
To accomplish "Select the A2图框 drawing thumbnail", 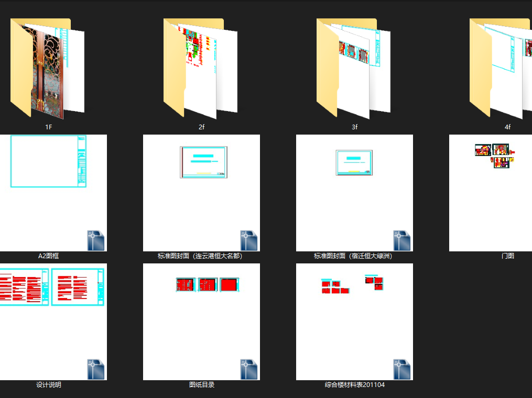I will (53, 193).
